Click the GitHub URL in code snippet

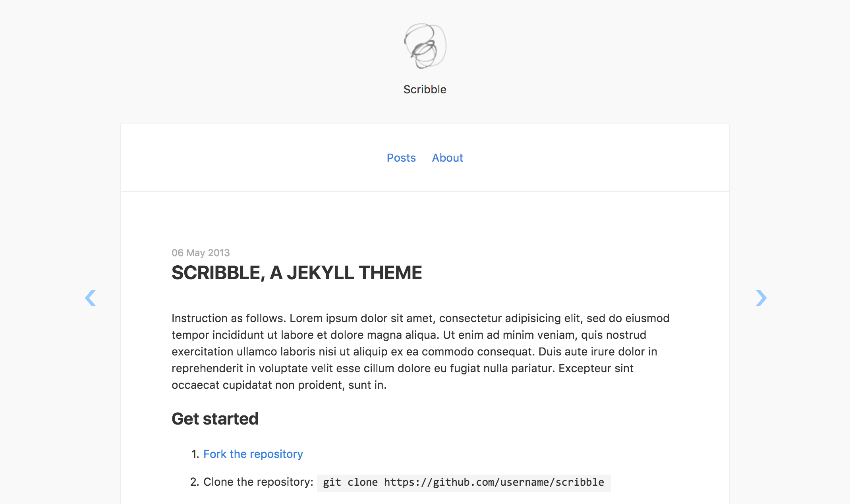point(494,483)
